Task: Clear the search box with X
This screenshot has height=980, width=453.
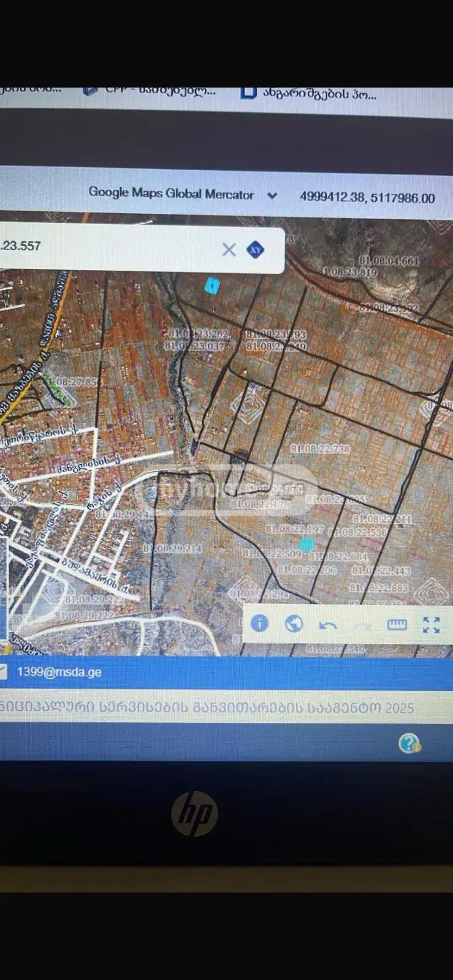Action: 229,249
